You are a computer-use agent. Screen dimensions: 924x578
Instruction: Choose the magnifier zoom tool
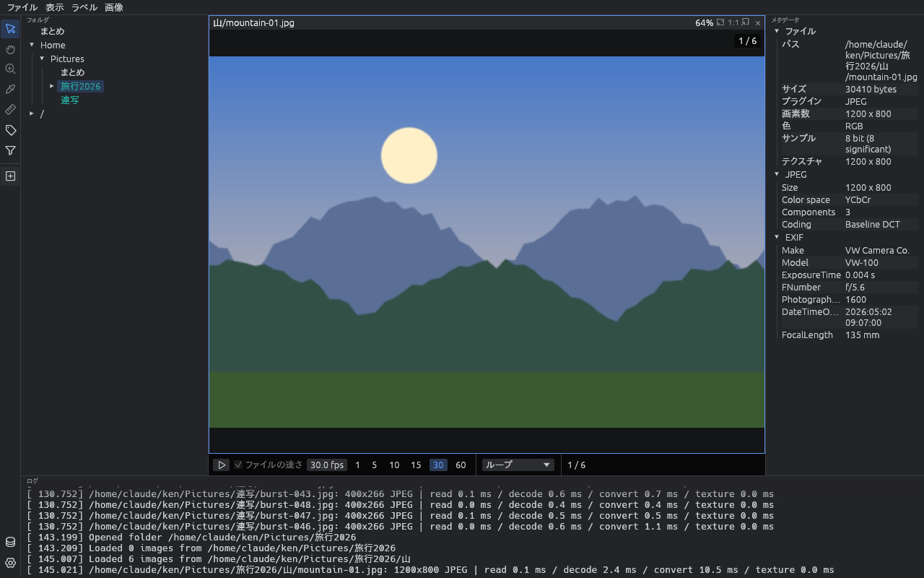click(10, 69)
